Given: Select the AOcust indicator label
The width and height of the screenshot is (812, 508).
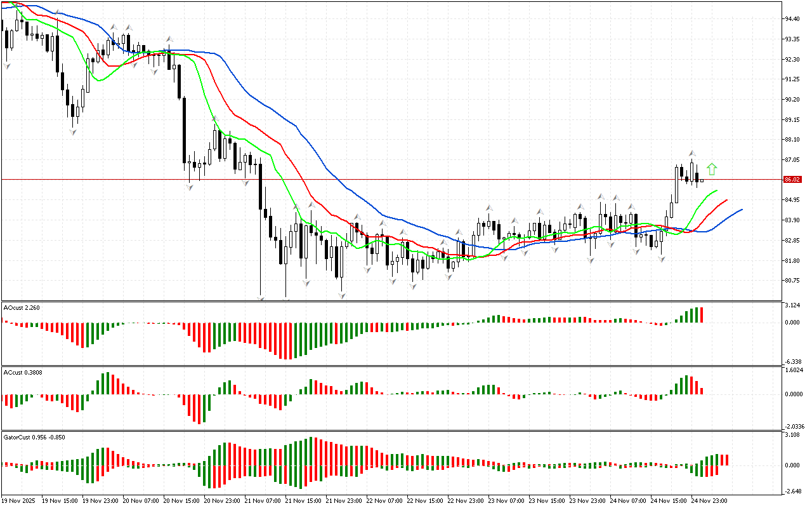Looking at the screenshot, I should pyautogui.click(x=22, y=308).
